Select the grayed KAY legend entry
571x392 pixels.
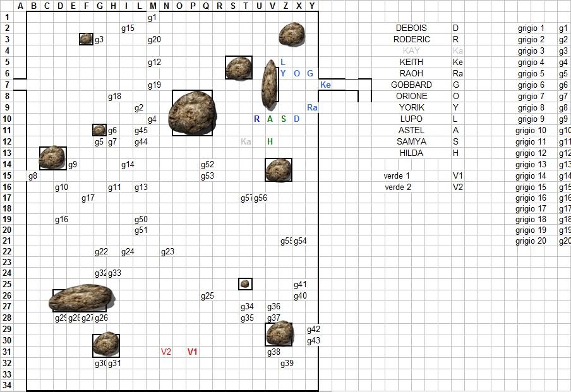pos(411,51)
